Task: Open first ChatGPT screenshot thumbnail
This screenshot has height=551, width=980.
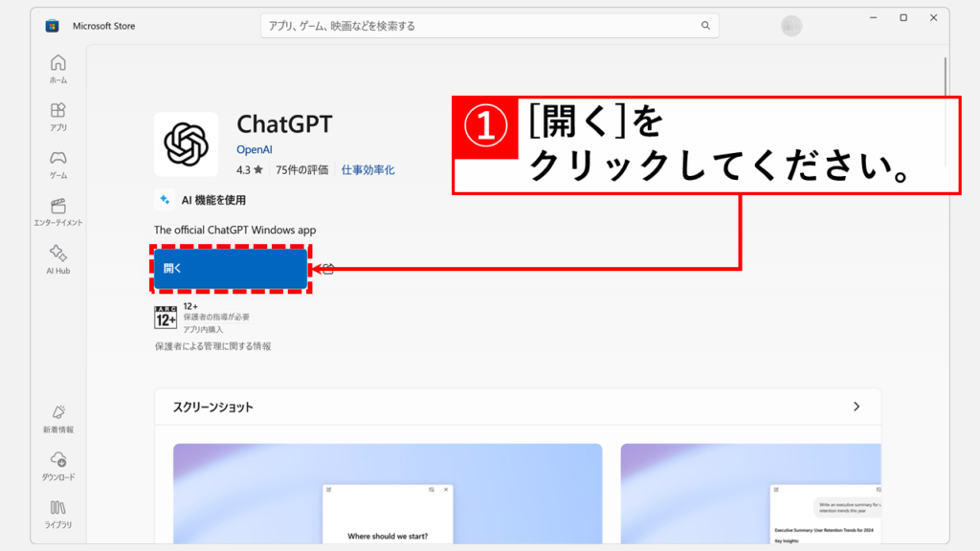Action: point(387,496)
